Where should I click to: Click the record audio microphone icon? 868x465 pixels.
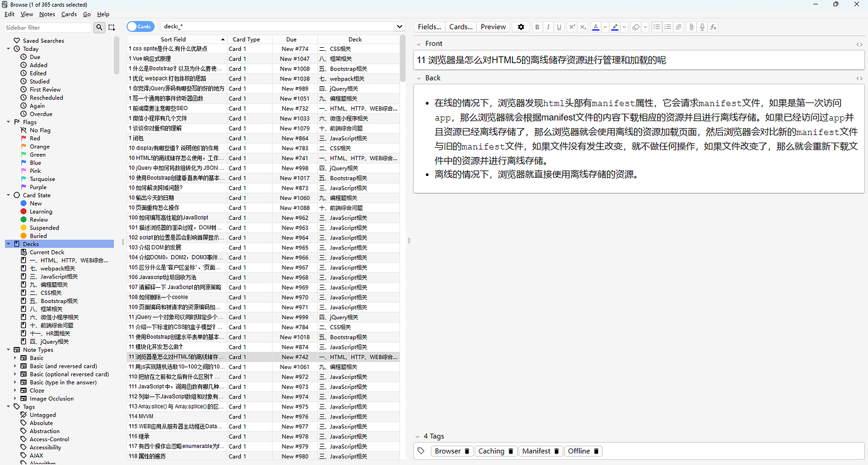click(x=702, y=27)
